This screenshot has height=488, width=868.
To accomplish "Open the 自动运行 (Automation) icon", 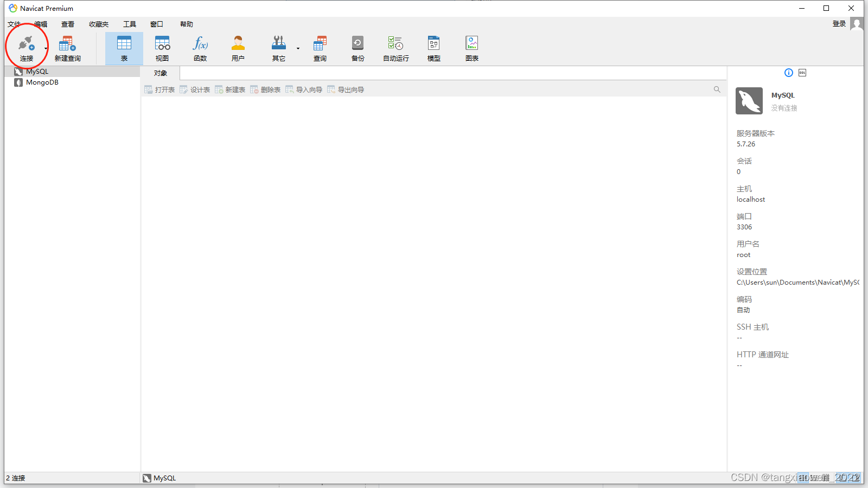I will tap(396, 48).
